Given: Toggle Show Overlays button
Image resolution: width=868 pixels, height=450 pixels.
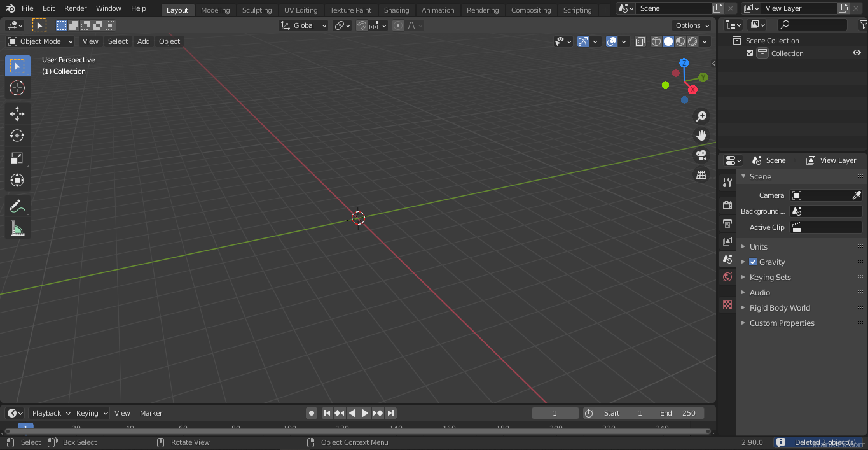Looking at the screenshot, I should (612, 41).
